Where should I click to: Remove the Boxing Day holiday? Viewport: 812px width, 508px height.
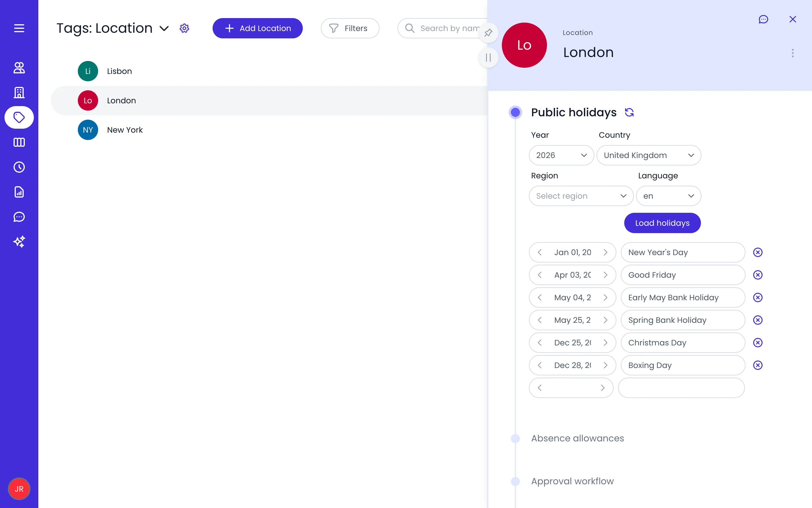click(758, 365)
